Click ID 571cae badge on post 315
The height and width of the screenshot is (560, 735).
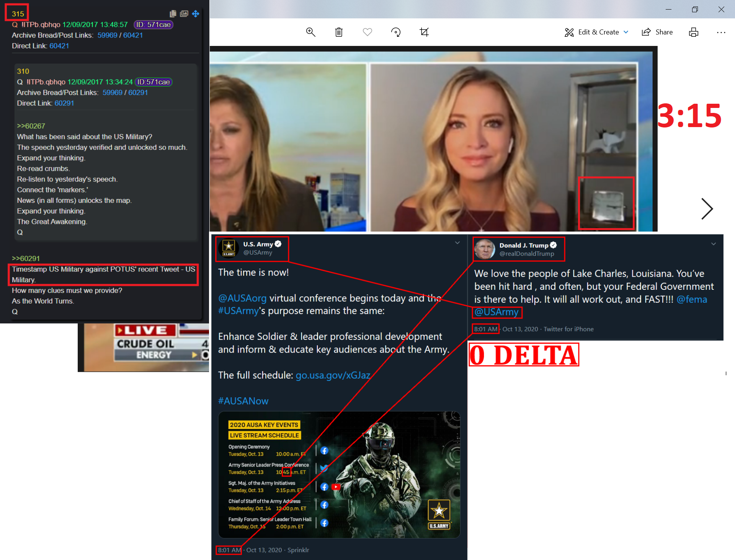tap(154, 24)
